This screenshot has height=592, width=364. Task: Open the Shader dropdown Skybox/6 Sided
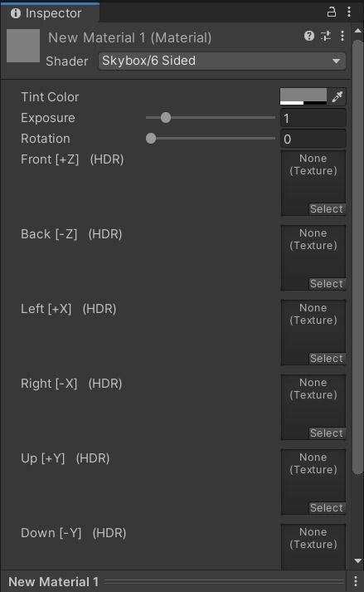(221, 61)
